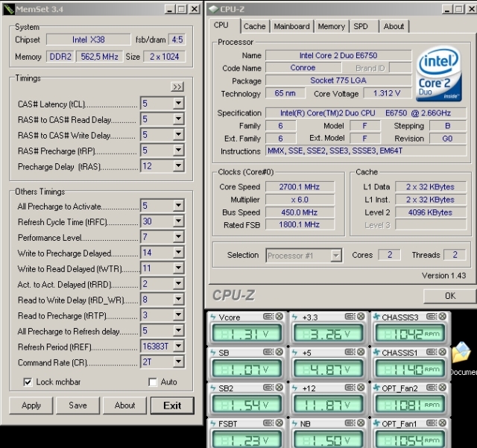Open Read to Precharge (tRTP) dropdown
Image resolution: width=477 pixels, height=448 pixels.
click(x=179, y=315)
